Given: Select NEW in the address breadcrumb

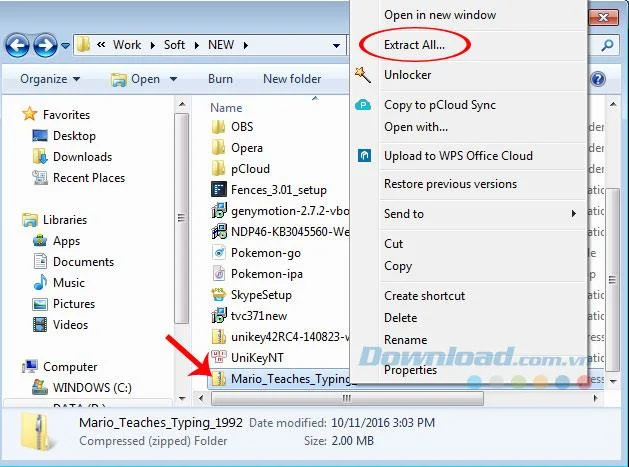Looking at the screenshot, I should tap(221, 45).
